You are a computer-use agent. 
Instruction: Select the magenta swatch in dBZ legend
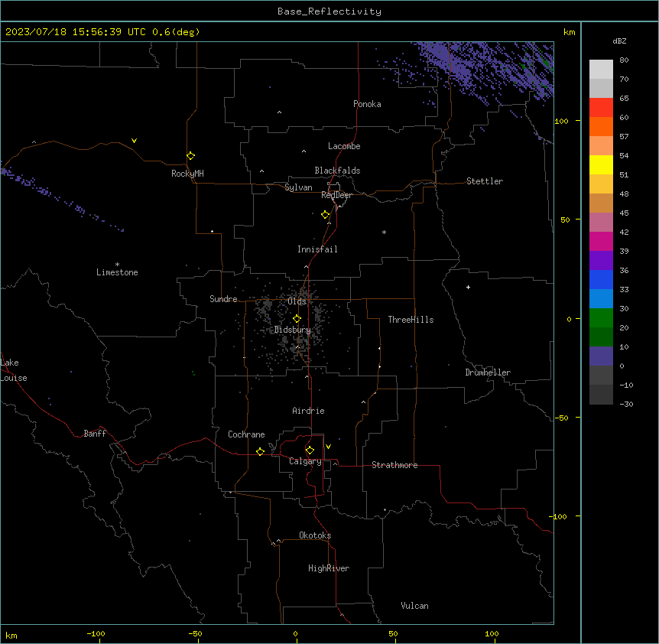(601, 241)
